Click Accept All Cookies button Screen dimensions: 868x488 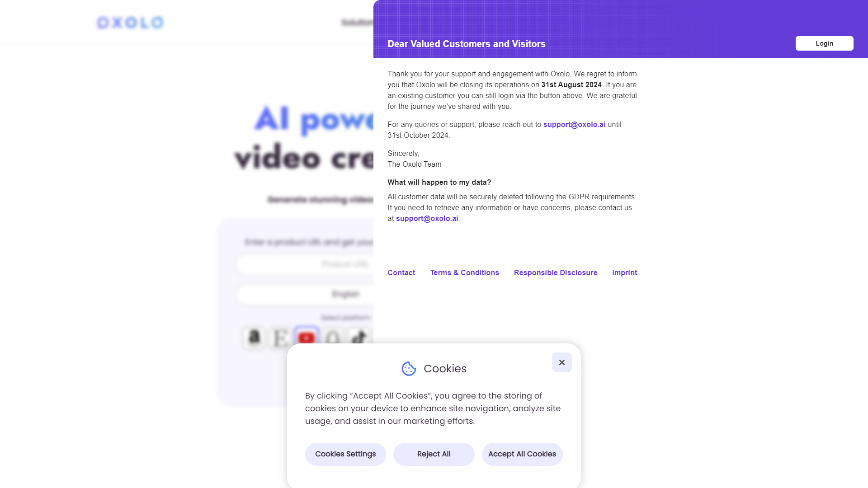coord(522,454)
